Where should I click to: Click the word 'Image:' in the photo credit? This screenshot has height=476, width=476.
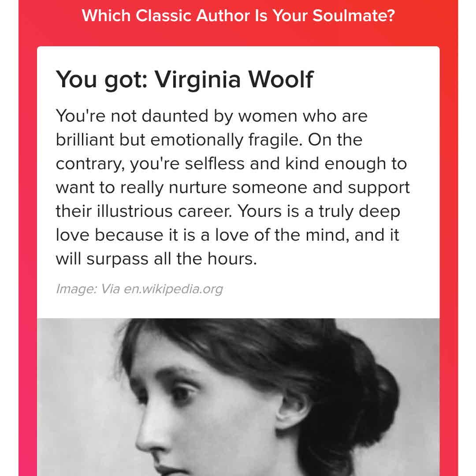76,290
